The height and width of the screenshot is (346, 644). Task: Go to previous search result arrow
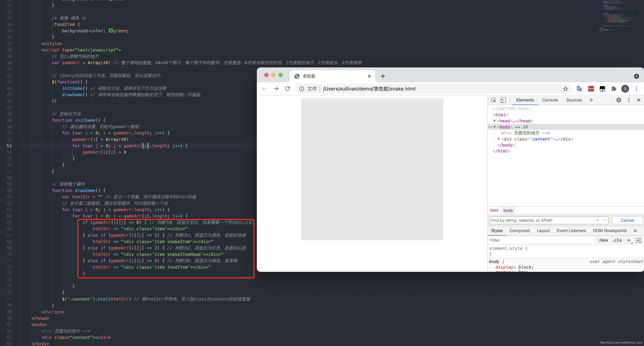(597, 220)
